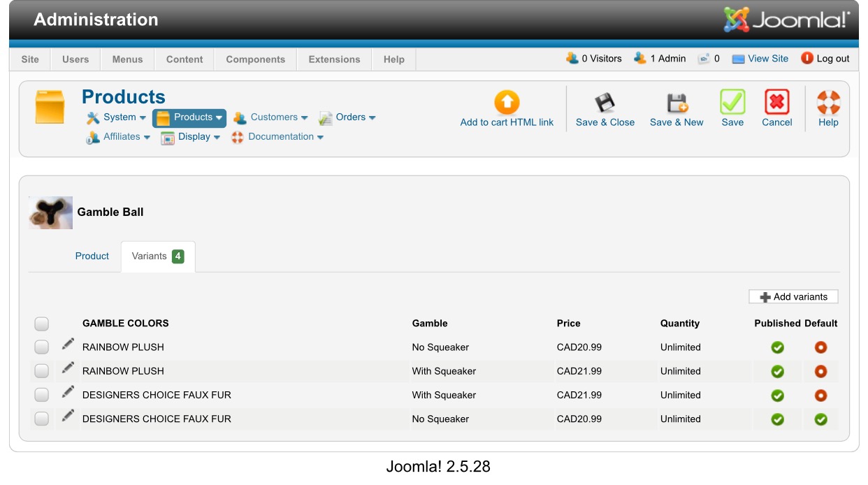This screenshot has height=485, width=868.
Task: Edit the RAINBOW PLUSH With Squeaker variant pencil
Action: (68, 368)
